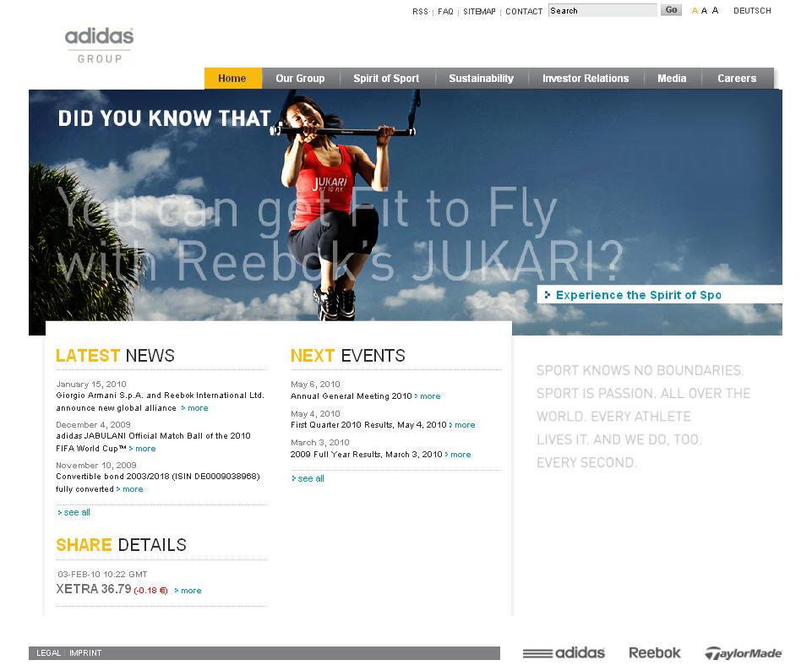Click the NEXT EVENTS heading
Screen dimensions: 812x671
pos(348,356)
